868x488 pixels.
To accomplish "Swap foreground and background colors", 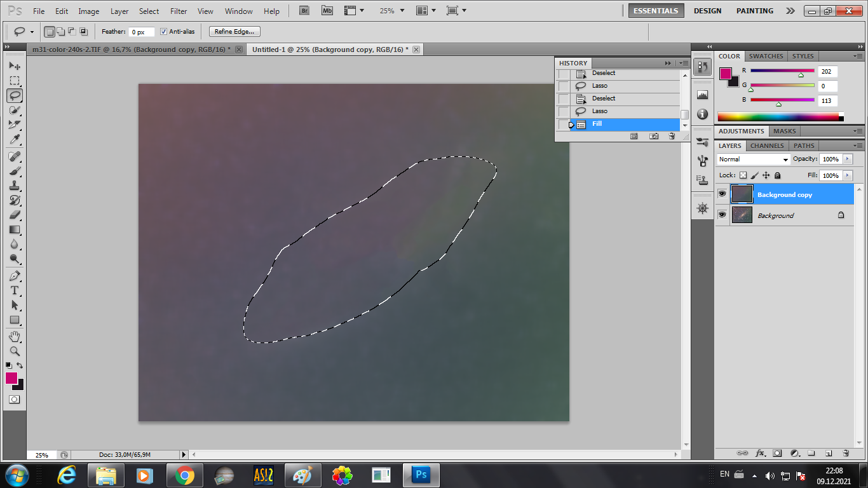I will pos(20,365).
